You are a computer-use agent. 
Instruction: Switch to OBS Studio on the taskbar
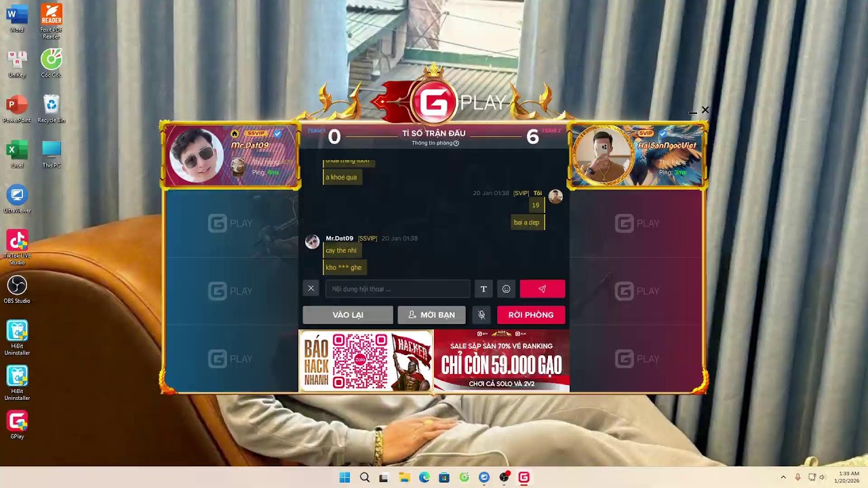point(504,477)
